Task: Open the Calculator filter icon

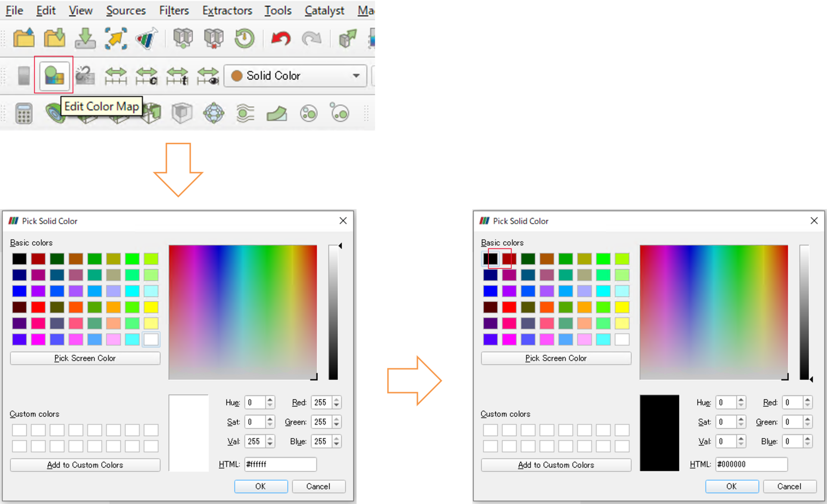Action: [x=24, y=113]
